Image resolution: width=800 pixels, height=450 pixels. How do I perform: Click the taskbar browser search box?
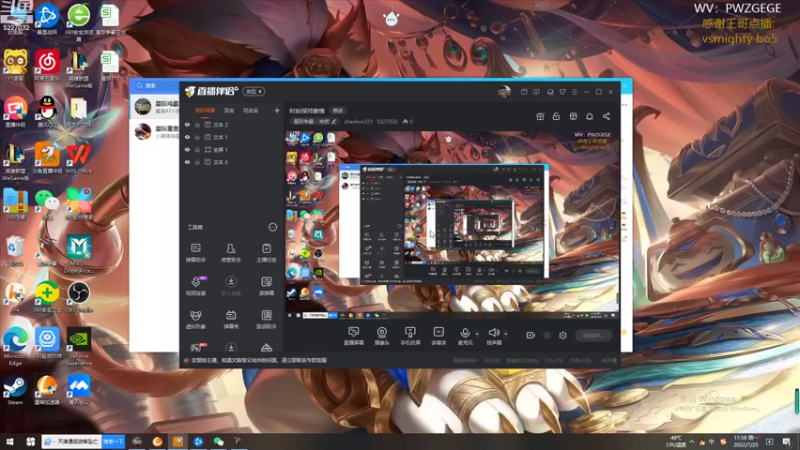coord(71,441)
